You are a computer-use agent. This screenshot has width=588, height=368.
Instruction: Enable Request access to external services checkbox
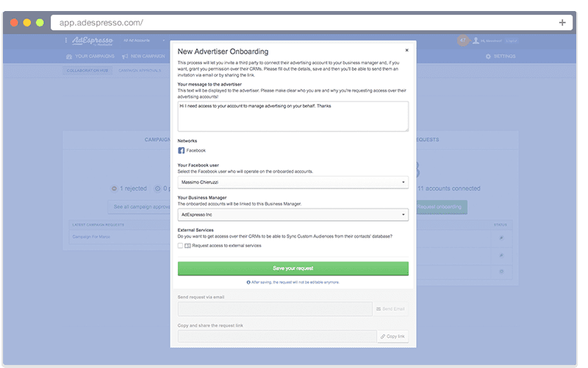tap(181, 246)
